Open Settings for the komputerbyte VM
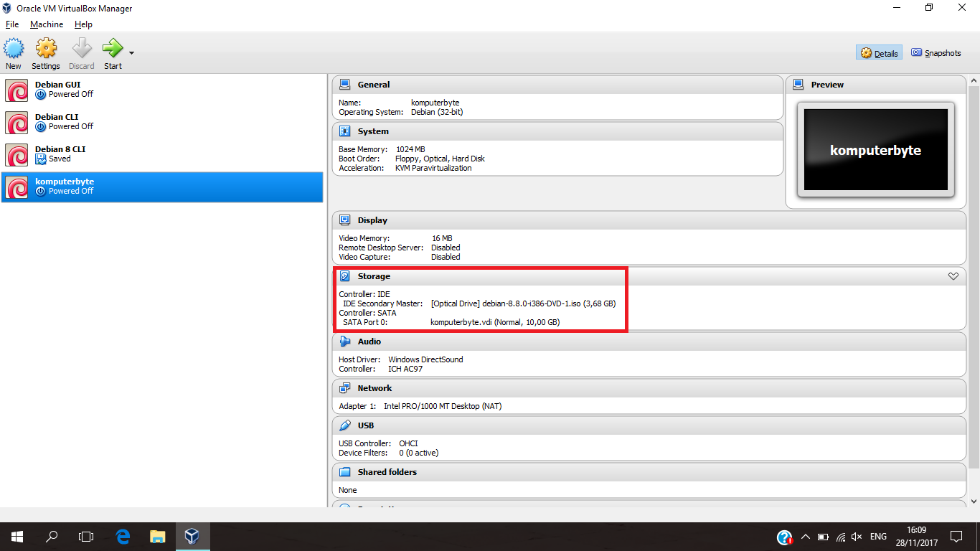980x551 pixels. tap(45, 52)
